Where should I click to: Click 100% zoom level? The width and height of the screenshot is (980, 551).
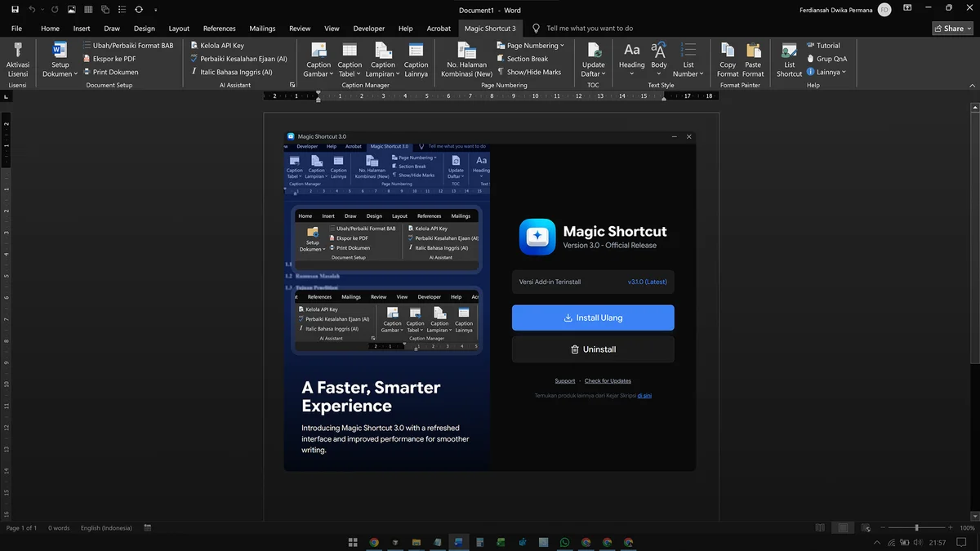tap(967, 528)
